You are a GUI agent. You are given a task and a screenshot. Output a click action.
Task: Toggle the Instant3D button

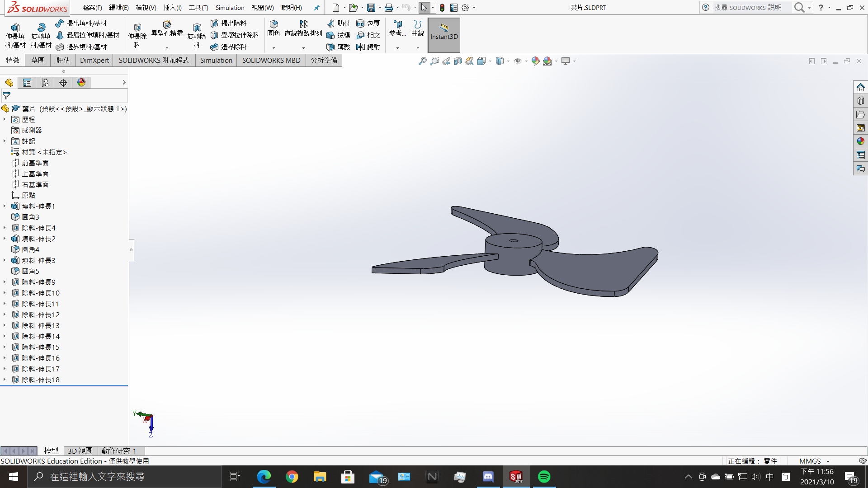pyautogui.click(x=444, y=35)
